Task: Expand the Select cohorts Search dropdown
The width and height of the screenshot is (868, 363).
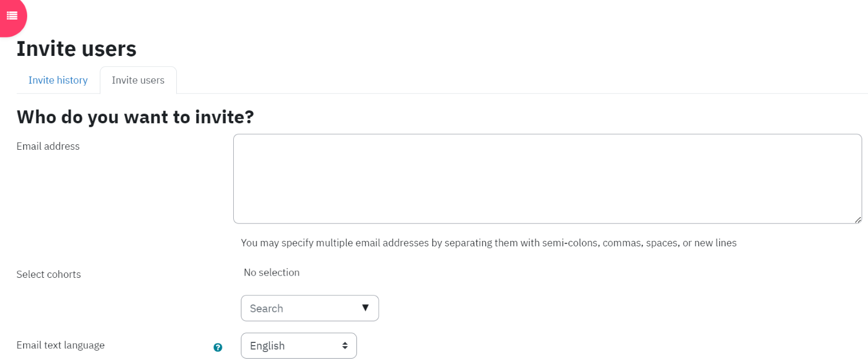Action: click(x=310, y=308)
